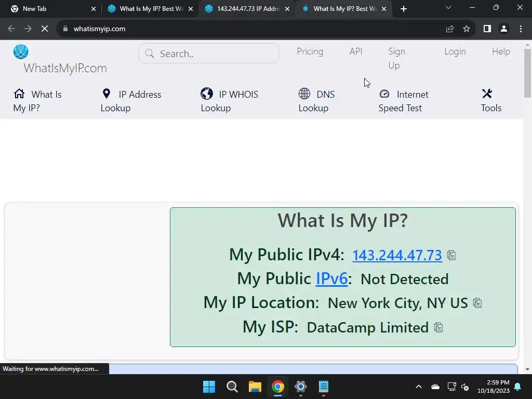Image resolution: width=532 pixels, height=399 pixels.
Task: Copy the public IPv4 address with copy icon
Action: click(x=451, y=255)
